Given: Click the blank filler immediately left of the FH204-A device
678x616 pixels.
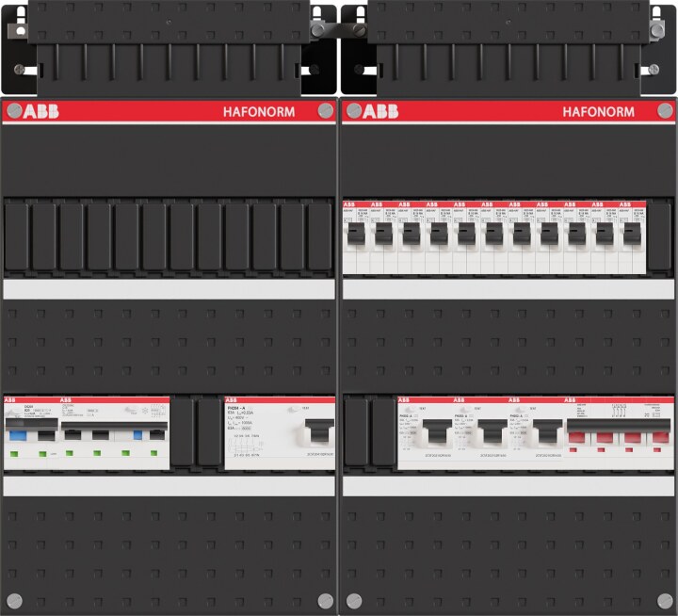Looking at the screenshot, I should click(x=210, y=432).
